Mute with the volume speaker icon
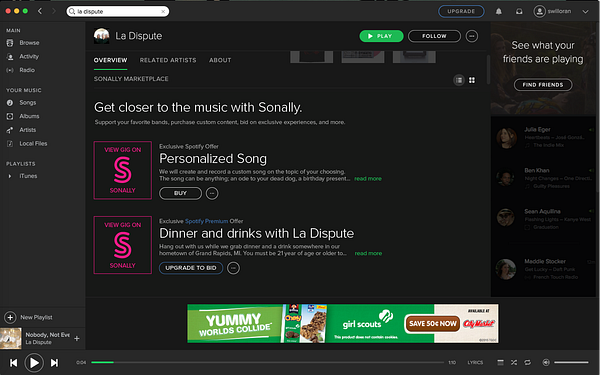Image resolution: width=600 pixels, height=375 pixels. pyautogui.click(x=546, y=362)
